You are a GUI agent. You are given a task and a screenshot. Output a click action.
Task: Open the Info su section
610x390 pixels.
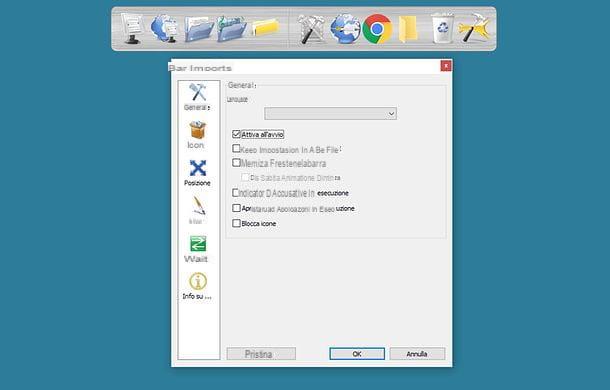coord(197,286)
